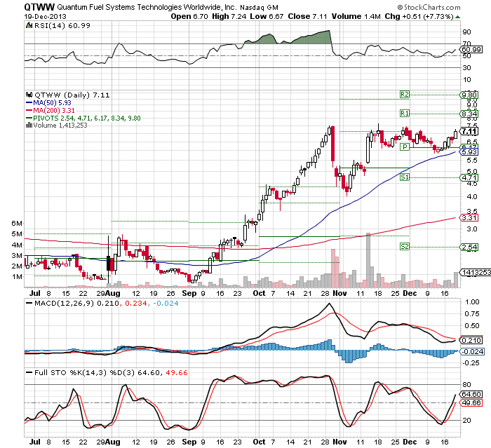Click the S2 pivot marker

pos(405,247)
